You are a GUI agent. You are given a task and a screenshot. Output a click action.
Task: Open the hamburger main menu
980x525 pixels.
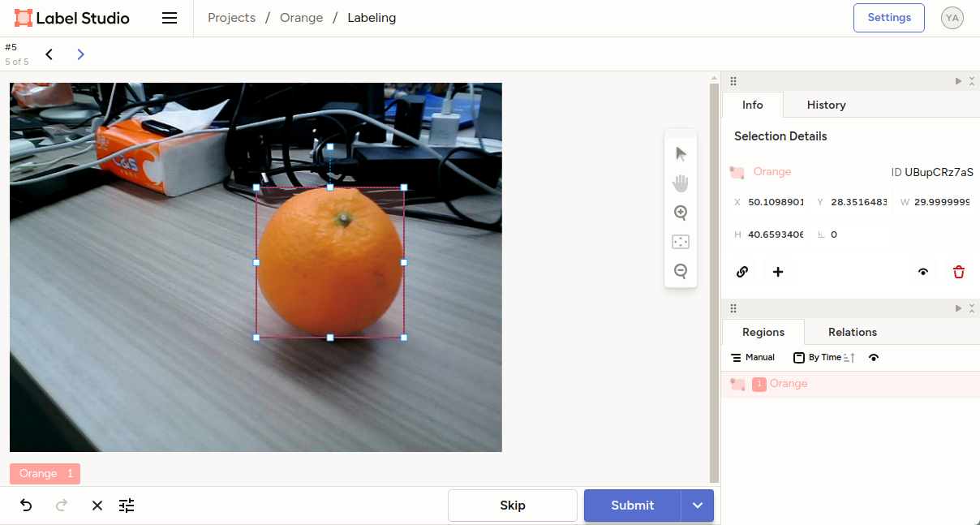tap(170, 18)
